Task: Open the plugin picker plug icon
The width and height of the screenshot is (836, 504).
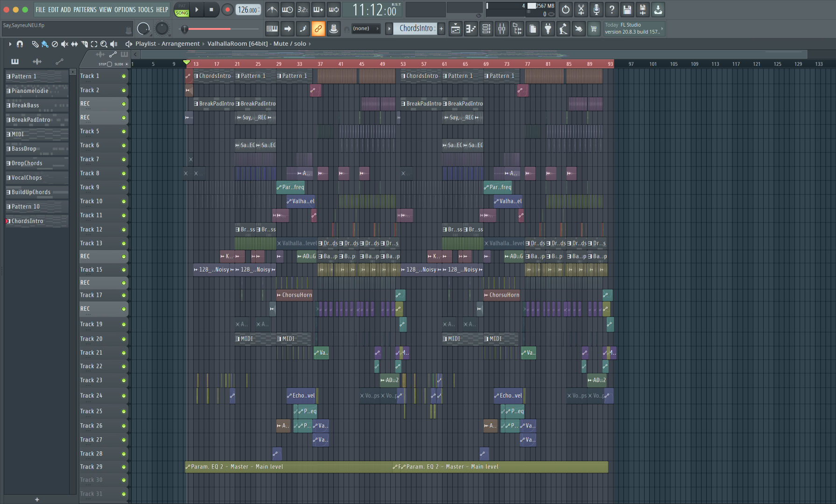Action: (548, 29)
